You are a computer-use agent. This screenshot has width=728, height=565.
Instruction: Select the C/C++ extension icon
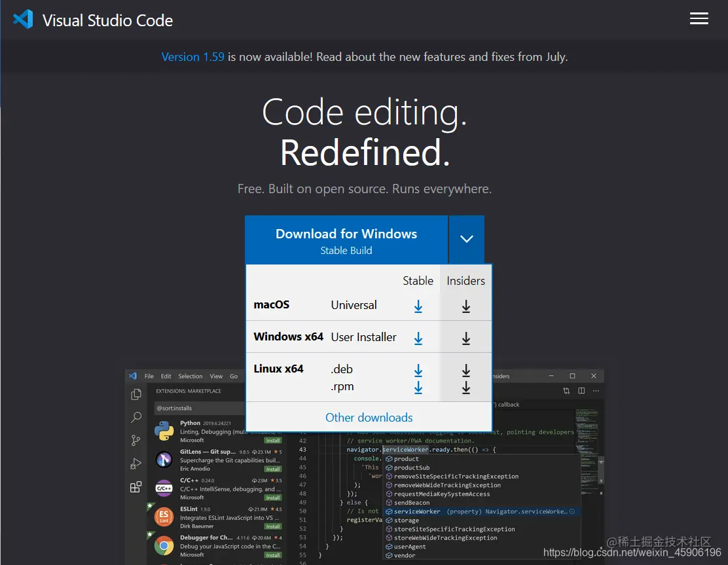point(164,488)
